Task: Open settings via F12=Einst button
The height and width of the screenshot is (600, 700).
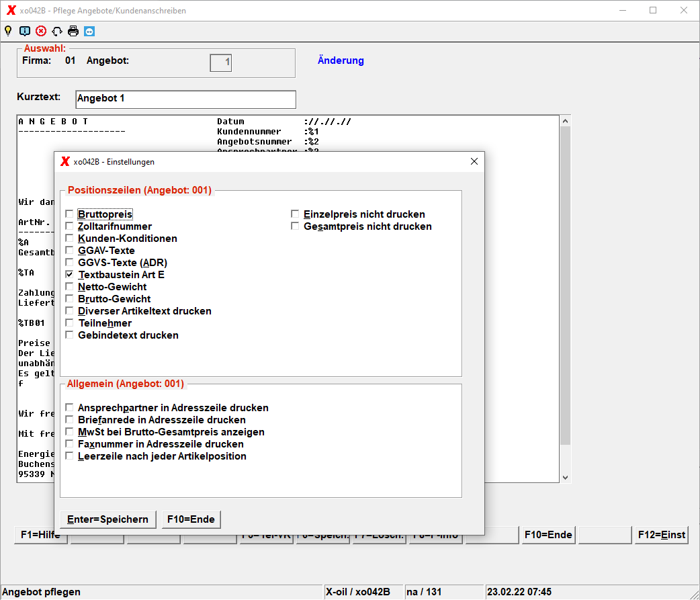Action: coord(662,535)
